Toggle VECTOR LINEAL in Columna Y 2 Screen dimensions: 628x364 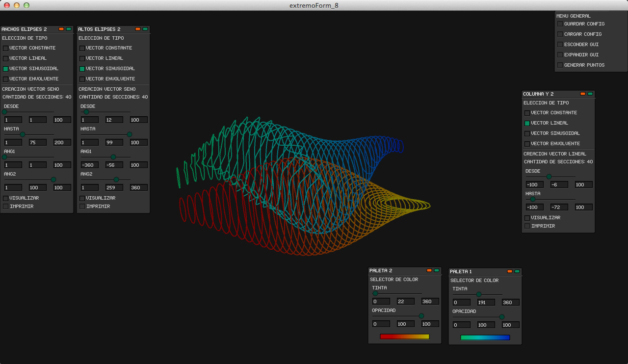(x=527, y=123)
